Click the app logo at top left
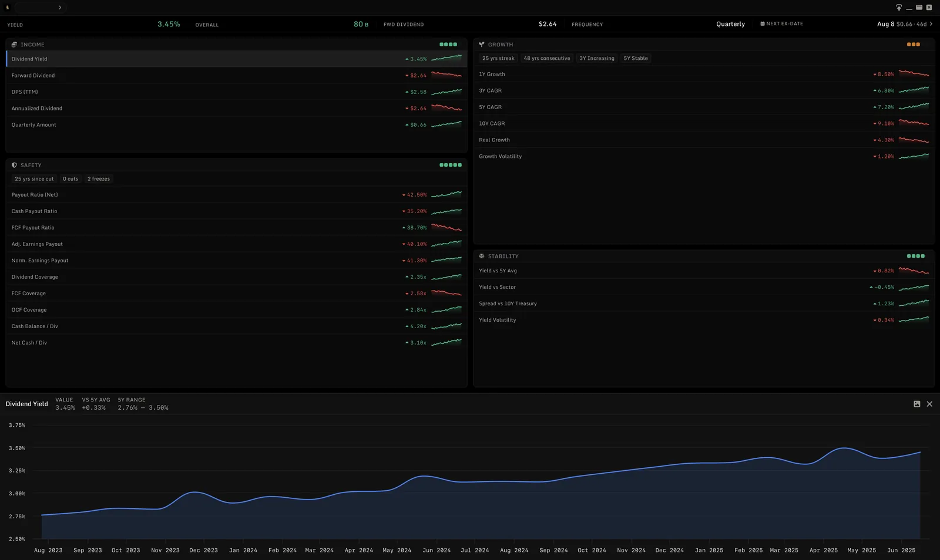Screen dimensions: 940x560 point(8,8)
